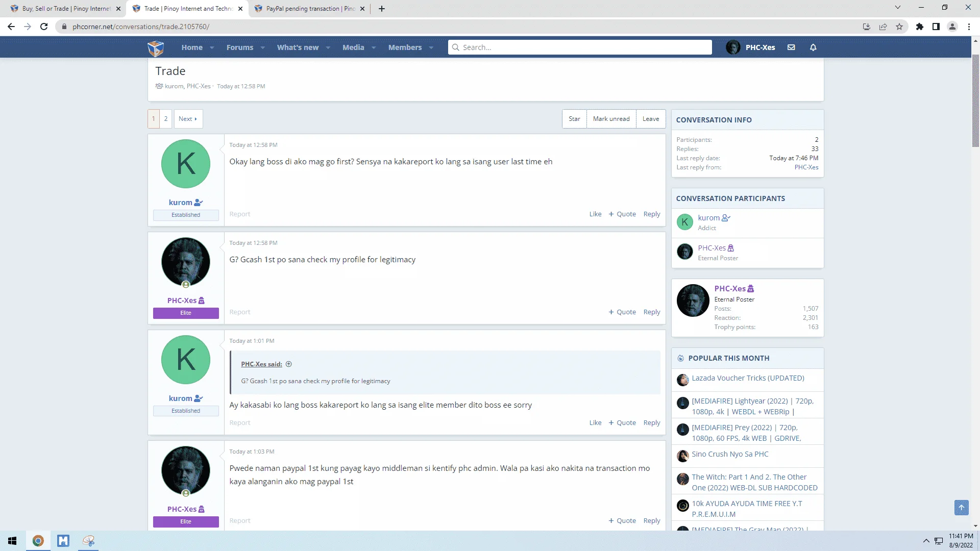Open the Chrome three-dot menu

[x=969, y=27]
